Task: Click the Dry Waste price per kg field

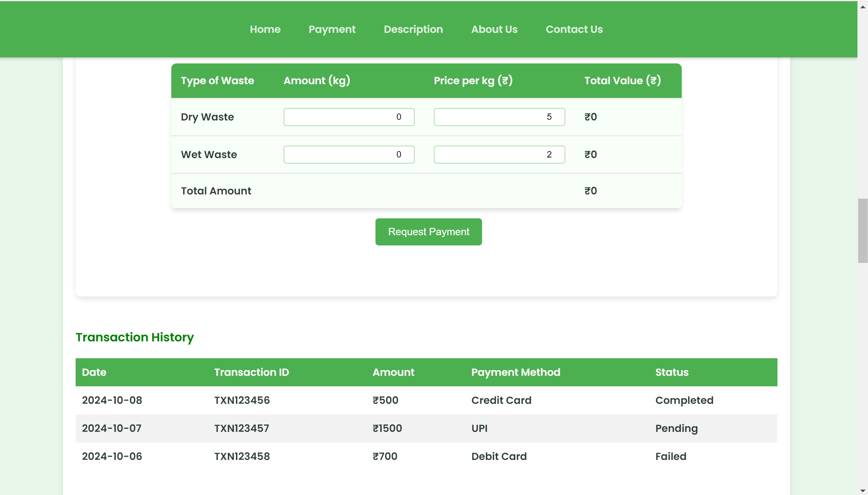Action: coord(499,117)
